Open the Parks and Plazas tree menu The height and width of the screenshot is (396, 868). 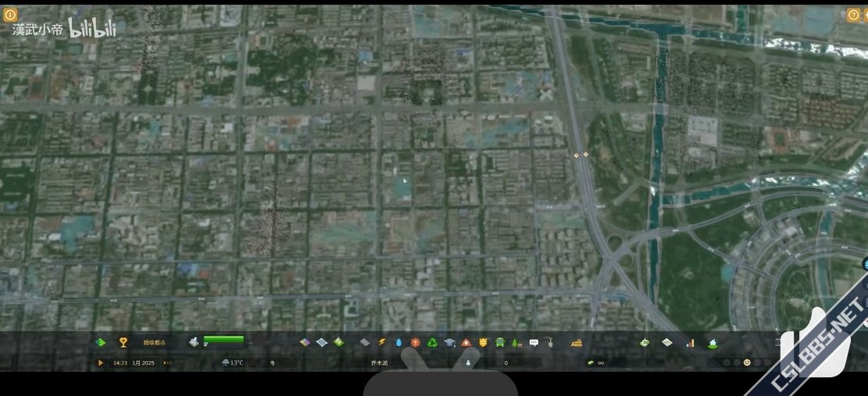click(x=516, y=342)
